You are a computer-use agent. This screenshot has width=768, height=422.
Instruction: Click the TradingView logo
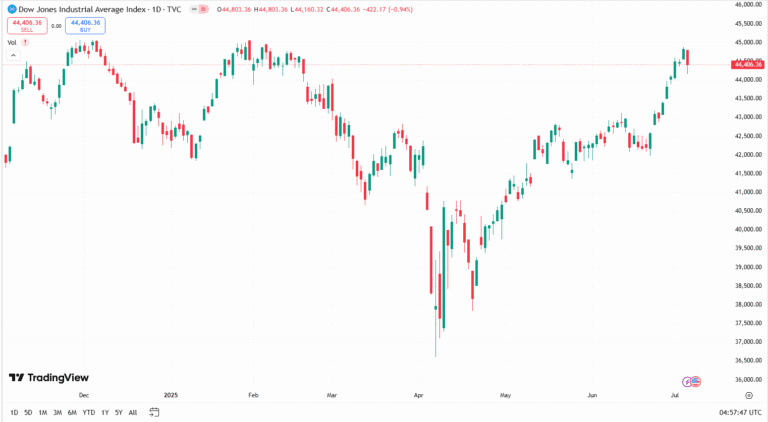(48, 377)
